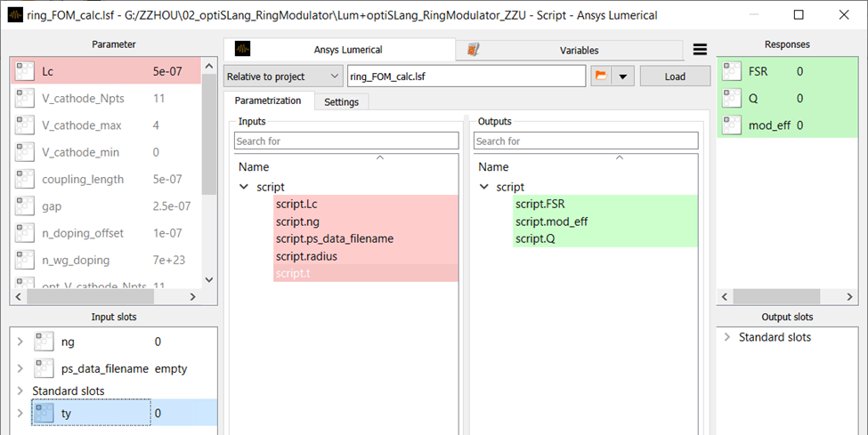This screenshot has width=868, height=435.
Task: Expand the ps_data_filename input slot
Action: coord(20,368)
